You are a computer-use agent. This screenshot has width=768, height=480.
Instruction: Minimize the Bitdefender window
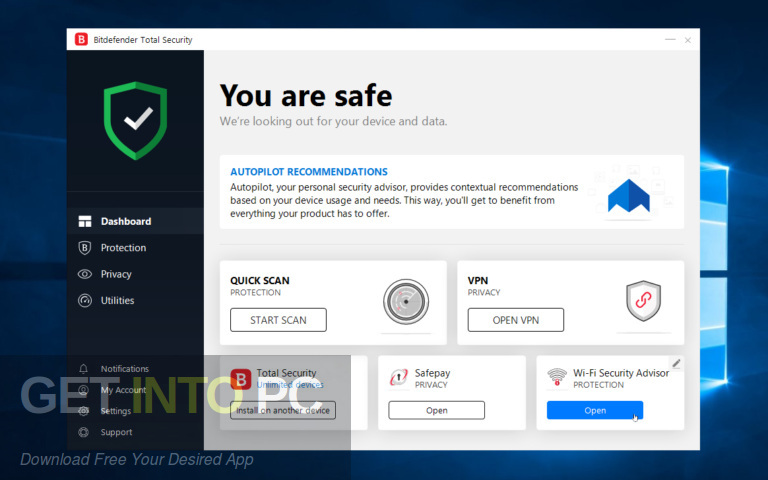[670, 40]
